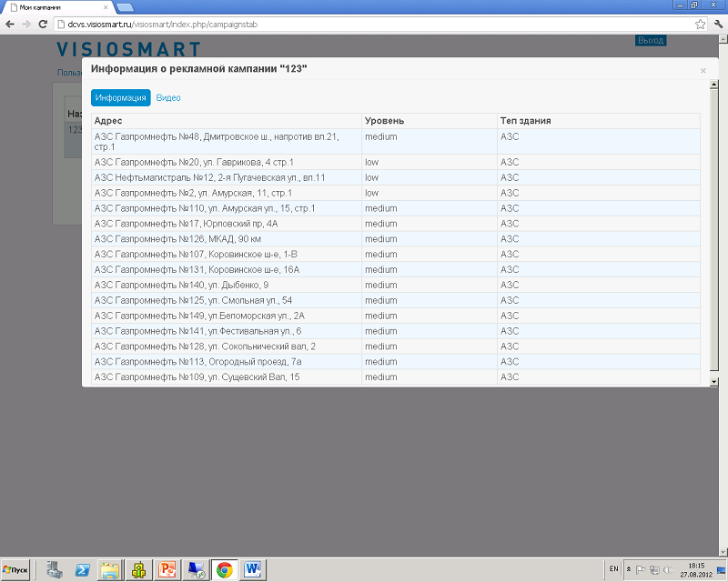Screen dimensions: 728x582
Task: Switch to the Информация tab
Action: click(121, 97)
